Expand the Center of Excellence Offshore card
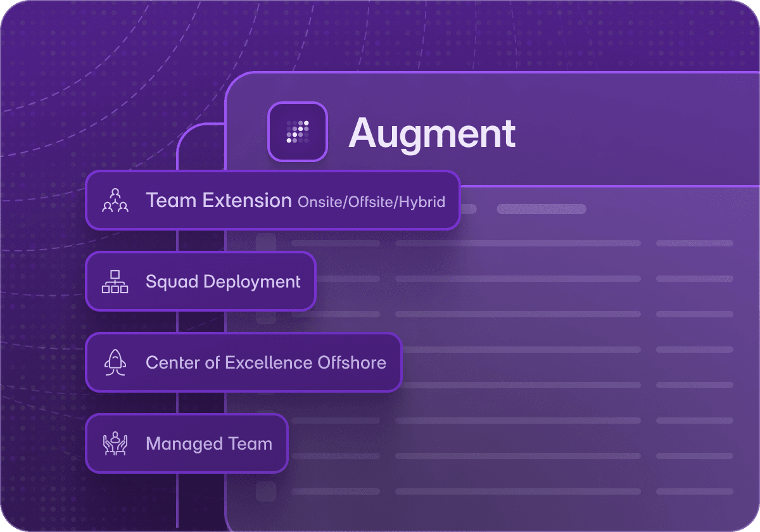Viewport: 760px width, 532px height. pos(243,362)
